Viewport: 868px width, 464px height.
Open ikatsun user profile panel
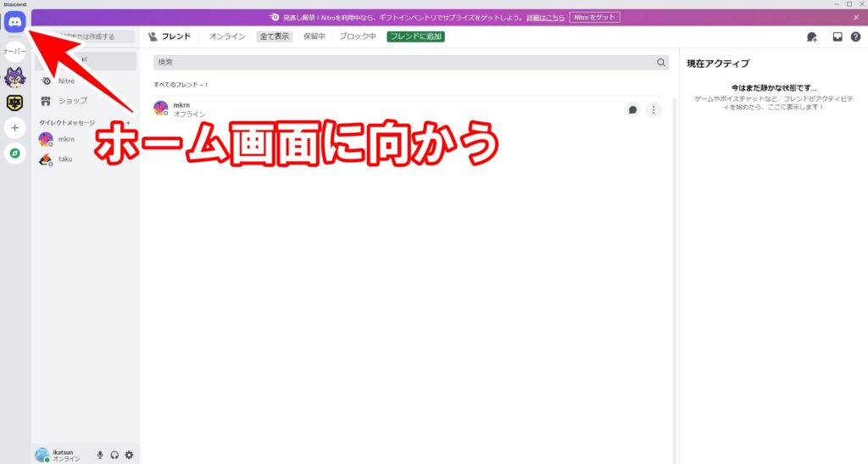point(62,456)
